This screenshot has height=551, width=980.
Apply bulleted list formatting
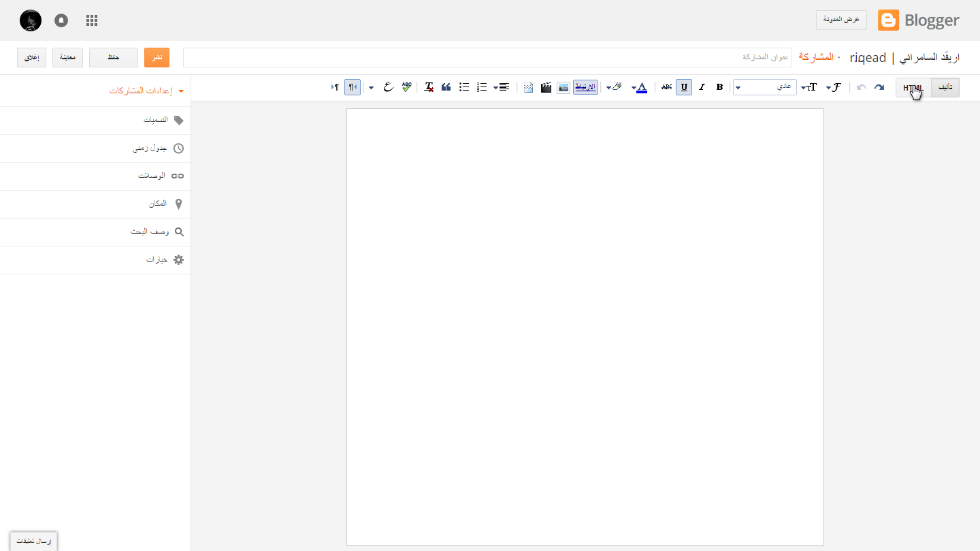(x=464, y=87)
